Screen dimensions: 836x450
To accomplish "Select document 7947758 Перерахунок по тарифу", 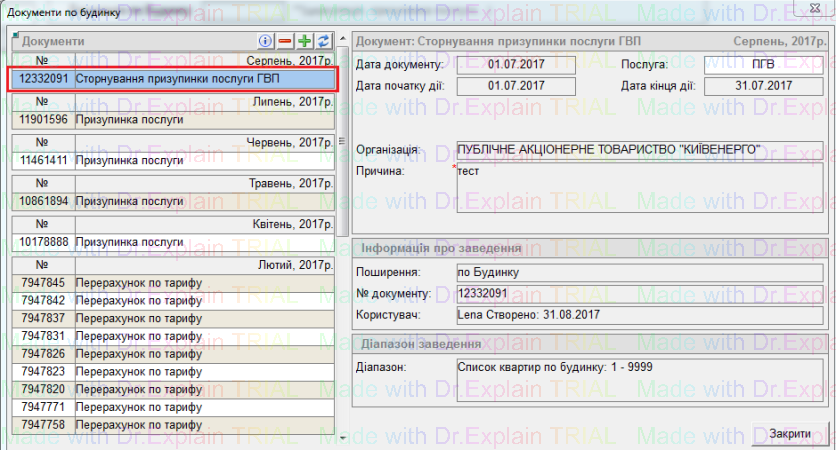I will click(x=173, y=424).
